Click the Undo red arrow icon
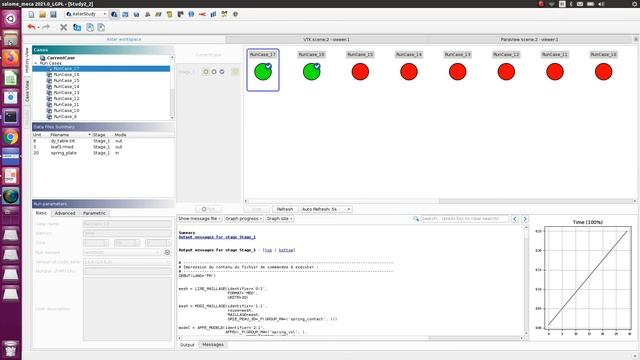Screen dimensions: 640x360 coord(31,27)
